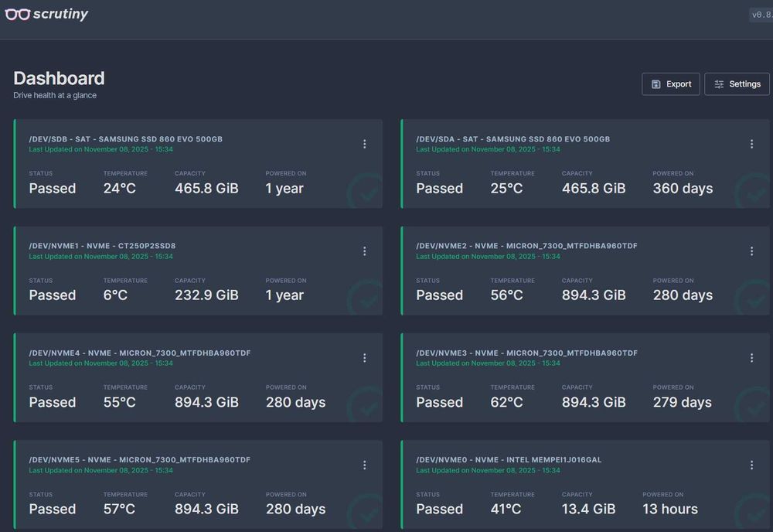Open options menu for /DEV/NVME1 drive
Viewport: 773px width, 532px height.
point(364,251)
